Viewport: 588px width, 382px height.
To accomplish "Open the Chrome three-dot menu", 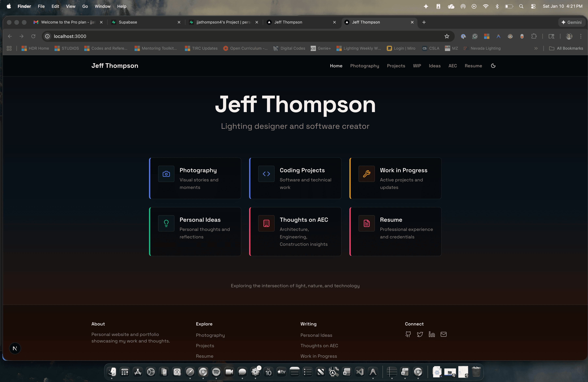I will click(x=581, y=36).
